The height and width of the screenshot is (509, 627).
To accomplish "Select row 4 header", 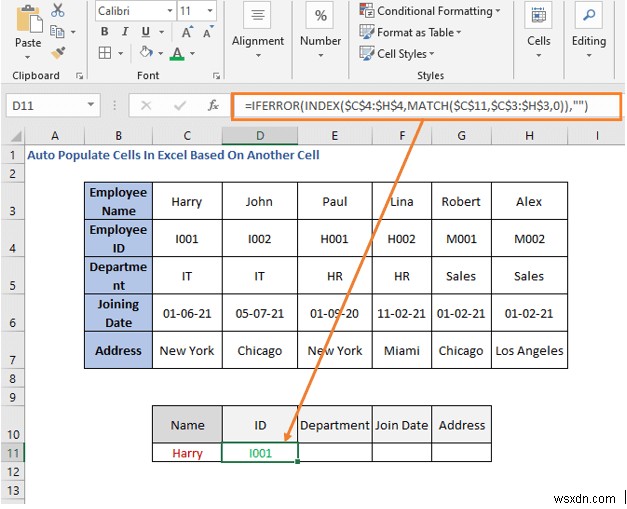I will pos(13,238).
